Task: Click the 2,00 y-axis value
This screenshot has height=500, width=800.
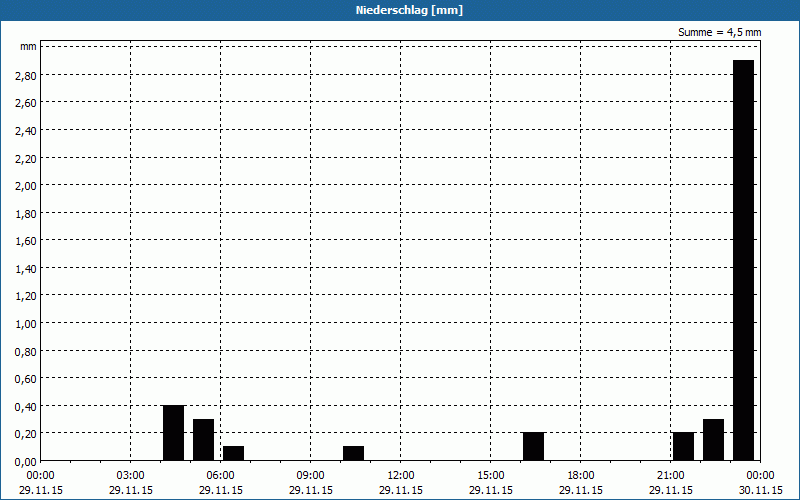Action: [x=27, y=186]
